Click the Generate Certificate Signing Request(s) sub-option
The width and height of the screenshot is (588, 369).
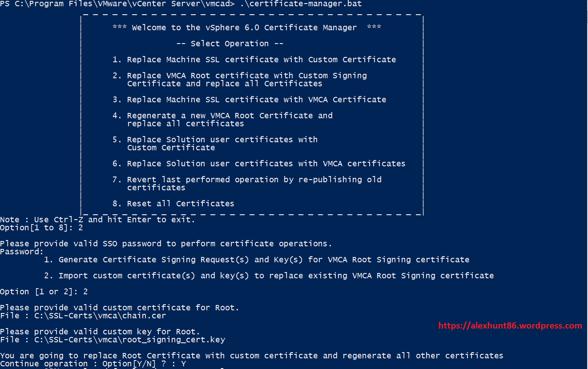click(x=257, y=260)
